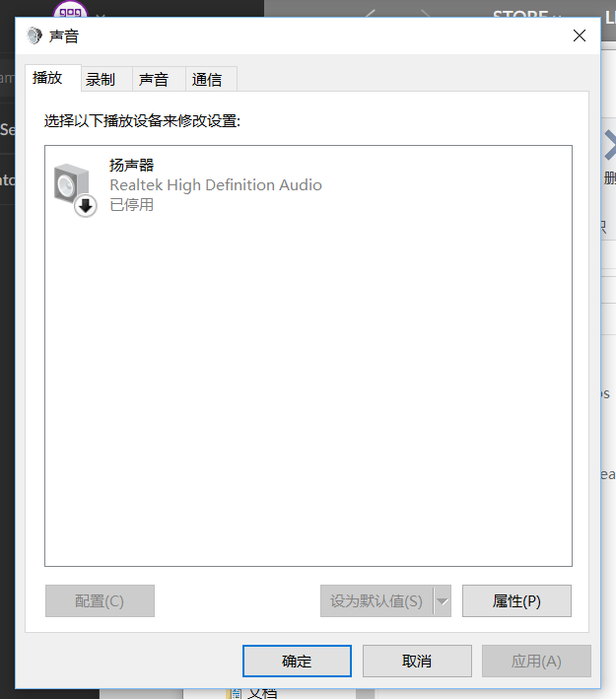Click the right chevron arrow beside the dialog
The image size is (616, 699).
coord(609,145)
